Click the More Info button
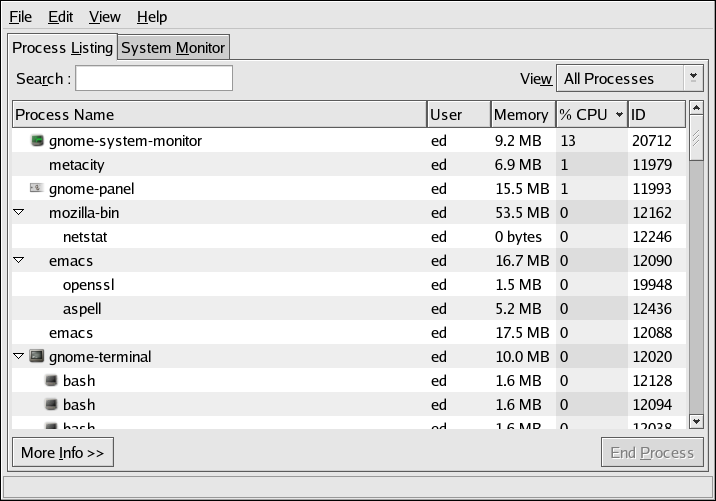 point(62,452)
